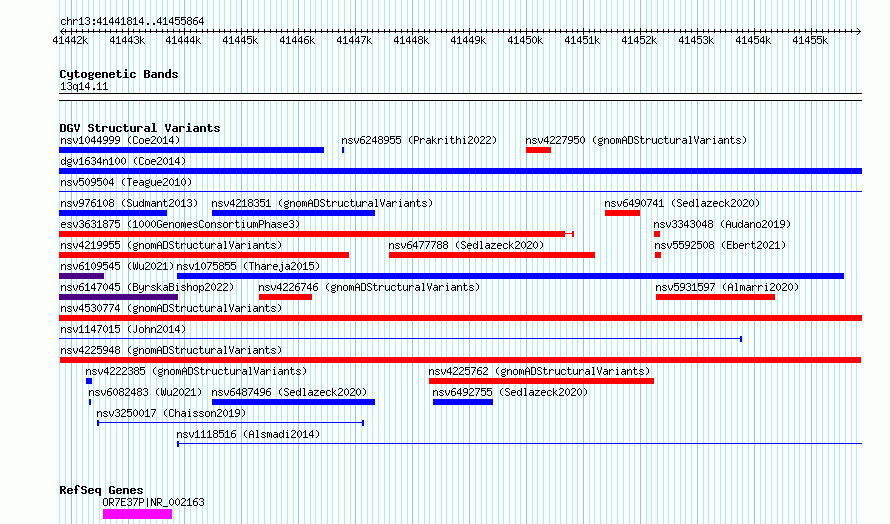Click nsv6487496 (Sedlazeck2020) label
This screenshot has height=524, width=890.
(289, 392)
